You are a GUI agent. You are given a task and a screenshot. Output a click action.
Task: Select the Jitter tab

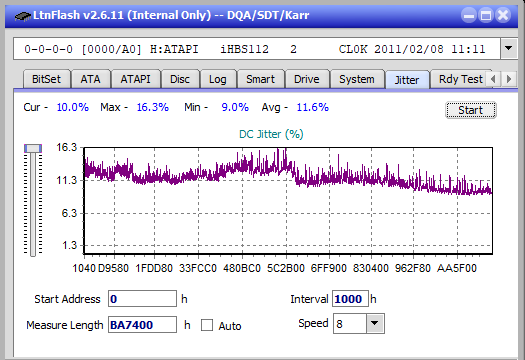(407, 80)
